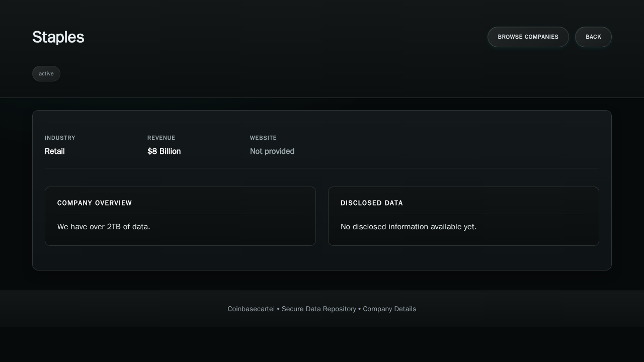Click the Not provided website value
The height and width of the screenshot is (362, 644).
click(x=272, y=151)
